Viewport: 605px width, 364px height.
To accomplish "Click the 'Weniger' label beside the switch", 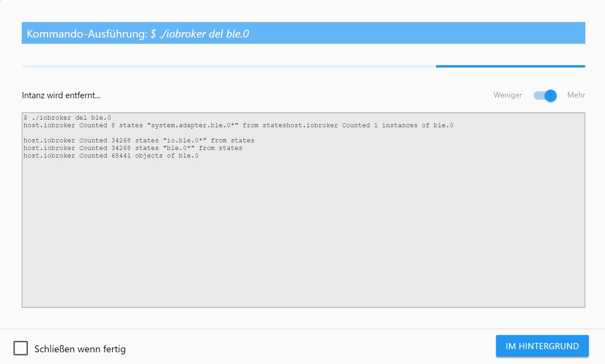I will pyautogui.click(x=507, y=95).
